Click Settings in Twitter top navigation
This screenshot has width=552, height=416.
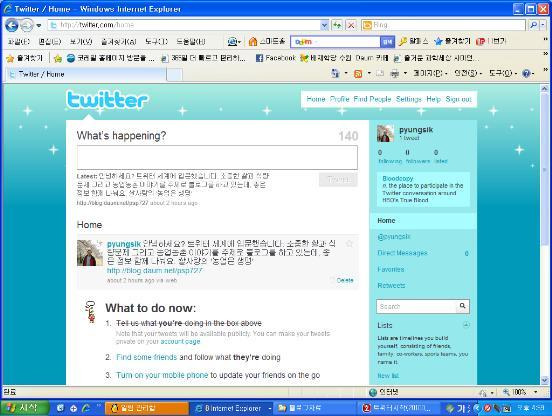pyautogui.click(x=408, y=99)
